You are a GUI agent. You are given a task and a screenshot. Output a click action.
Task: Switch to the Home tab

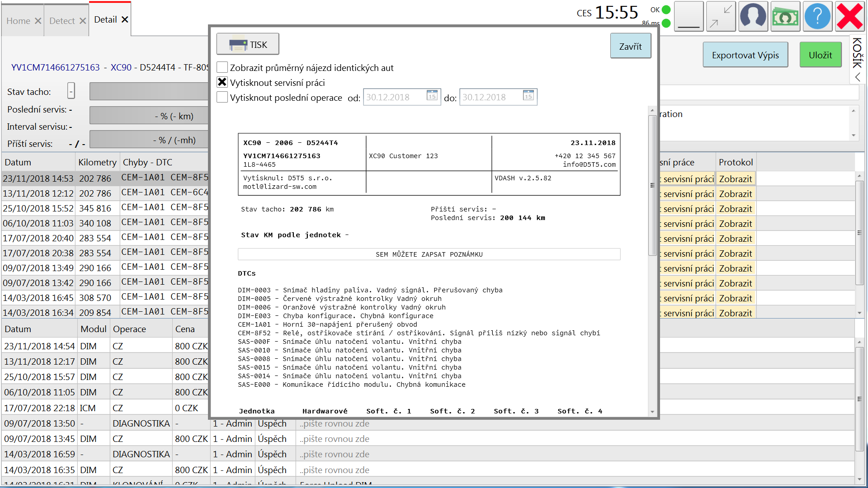pyautogui.click(x=18, y=21)
